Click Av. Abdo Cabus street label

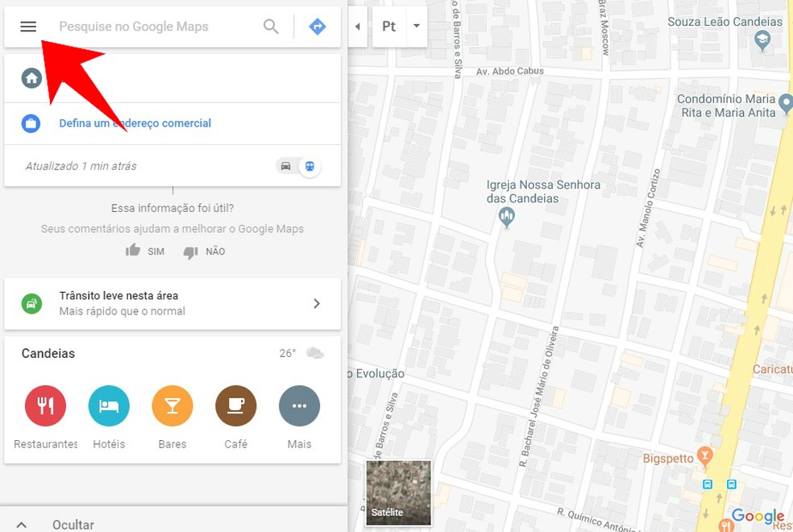coord(510,71)
